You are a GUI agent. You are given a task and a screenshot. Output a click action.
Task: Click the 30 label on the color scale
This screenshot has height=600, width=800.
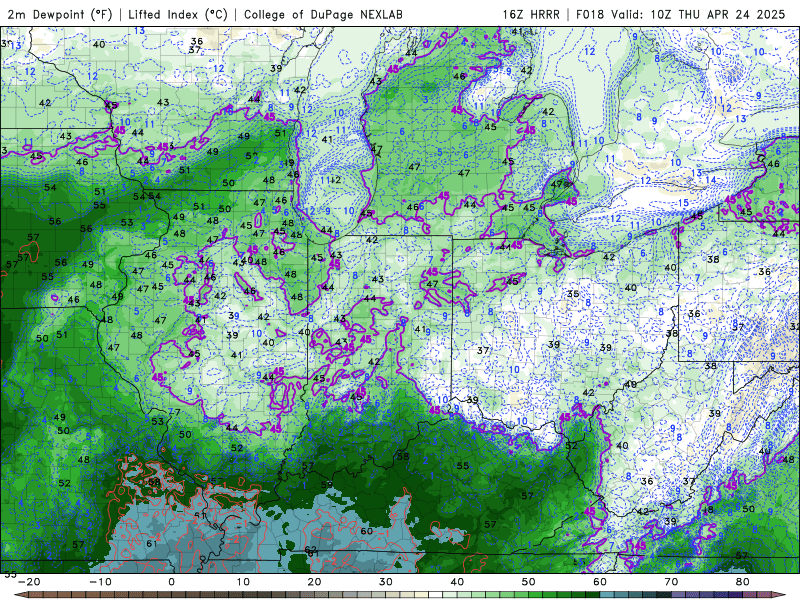point(386,582)
